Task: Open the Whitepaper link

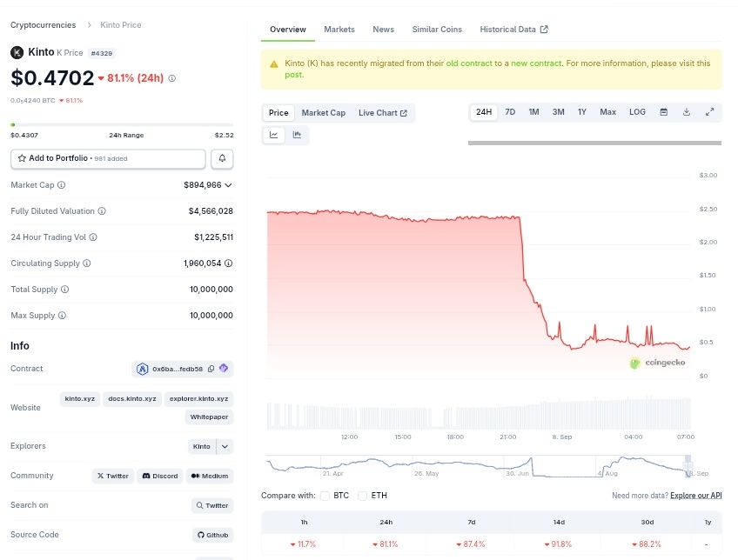Action: click(209, 417)
